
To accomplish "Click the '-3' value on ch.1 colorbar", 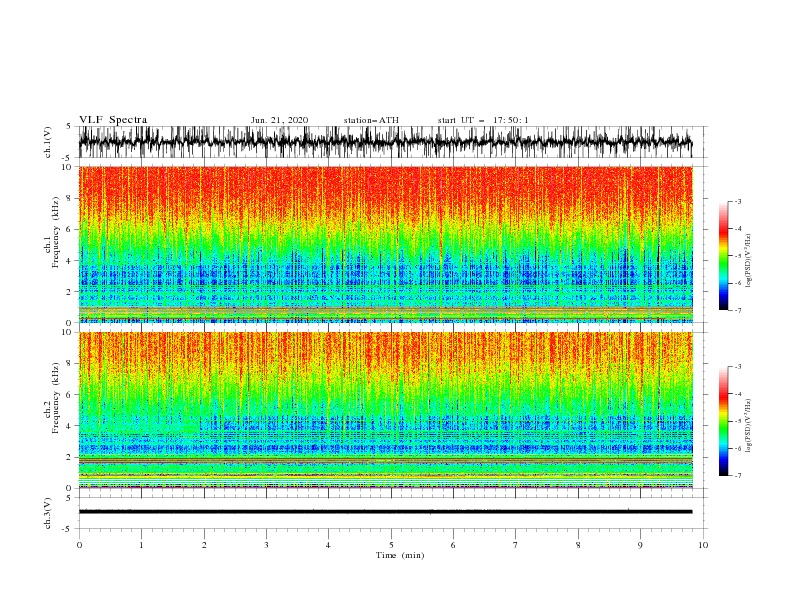I will (738, 201).
